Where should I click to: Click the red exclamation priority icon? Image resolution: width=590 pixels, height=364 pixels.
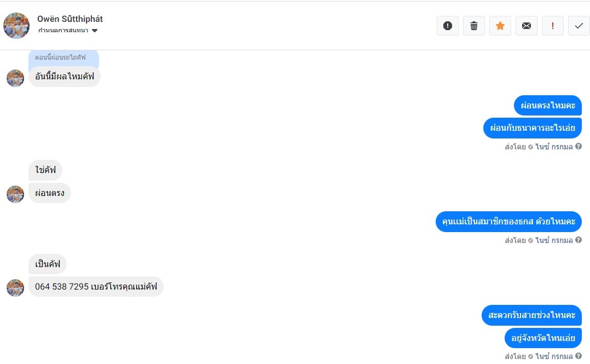[x=552, y=26]
